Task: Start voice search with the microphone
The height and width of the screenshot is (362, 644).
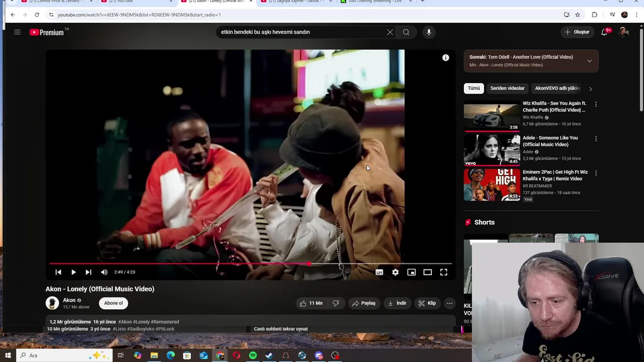Action: click(429, 32)
